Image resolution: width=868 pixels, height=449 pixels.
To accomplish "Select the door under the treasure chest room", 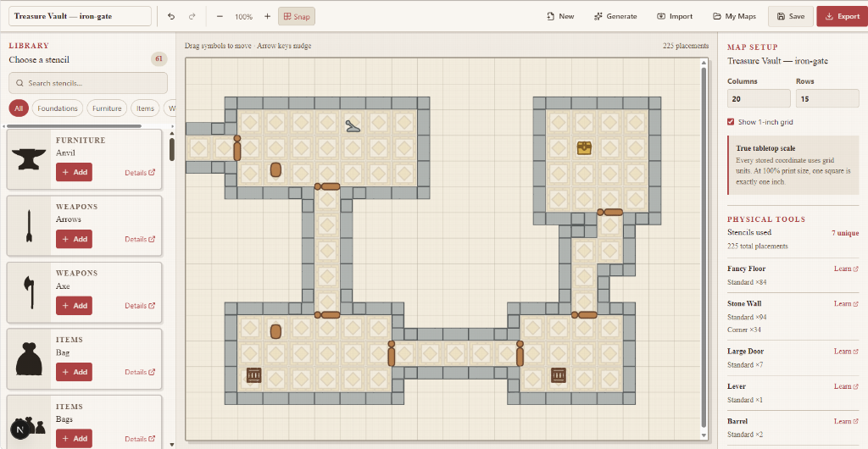I will [x=610, y=212].
